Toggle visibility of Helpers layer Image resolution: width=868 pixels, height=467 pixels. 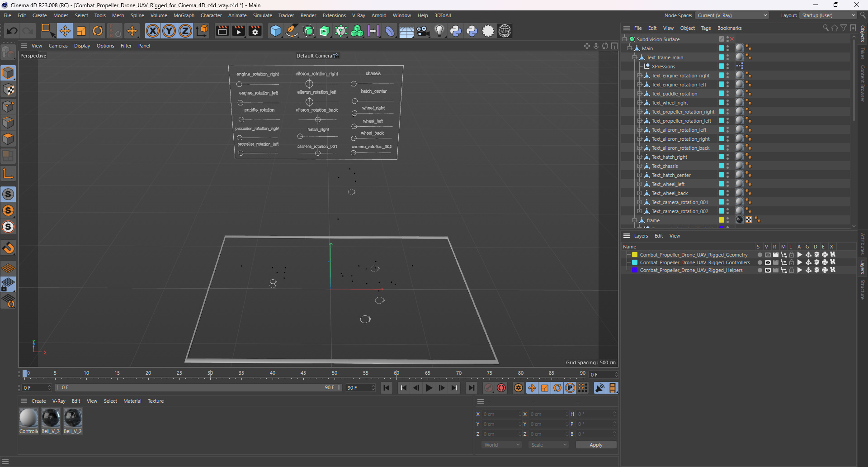768,270
